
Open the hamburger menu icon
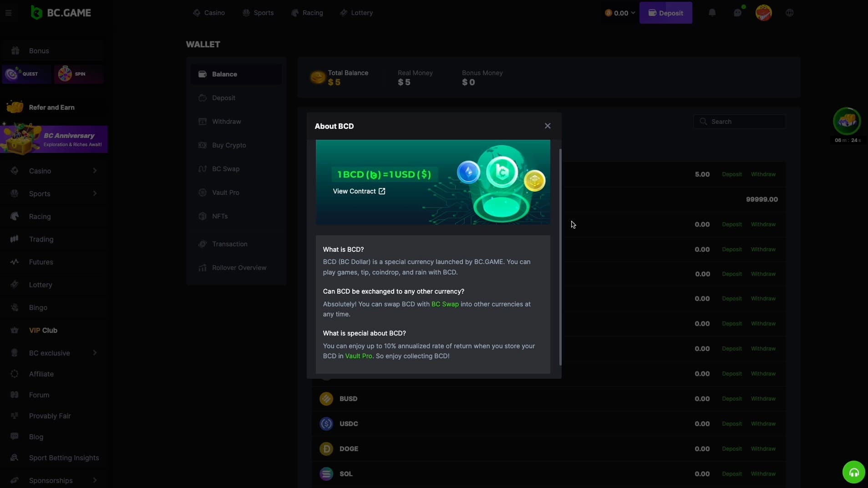pyautogui.click(x=8, y=13)
